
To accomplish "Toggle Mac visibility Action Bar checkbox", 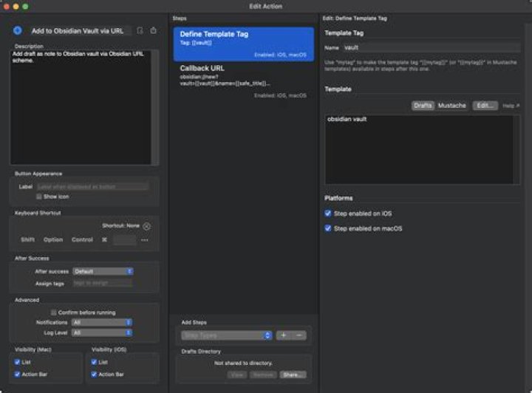I will [x=17, y=375].
